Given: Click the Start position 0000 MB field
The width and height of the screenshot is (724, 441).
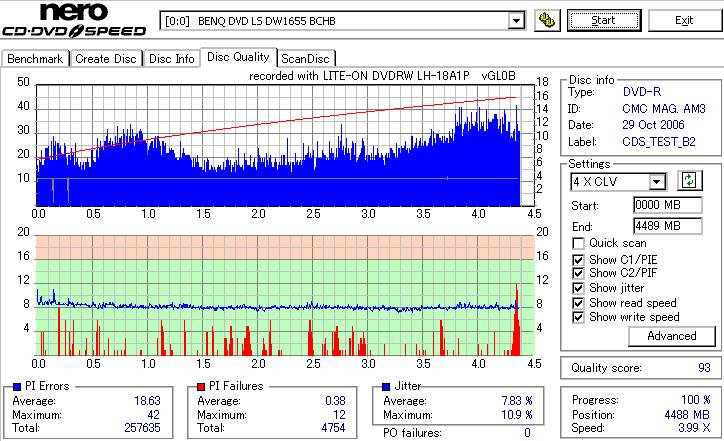Looking at the screenshot, I should coord(668,205).
